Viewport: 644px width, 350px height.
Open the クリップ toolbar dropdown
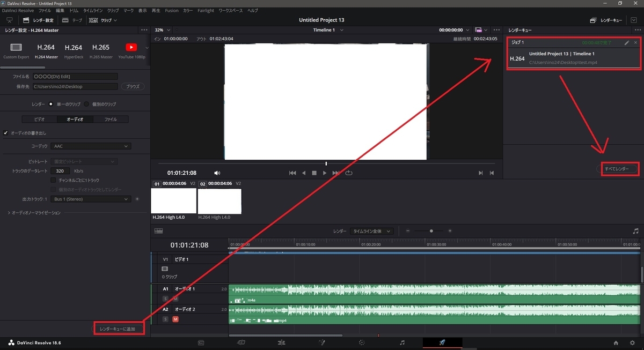[x=103, y=20]
